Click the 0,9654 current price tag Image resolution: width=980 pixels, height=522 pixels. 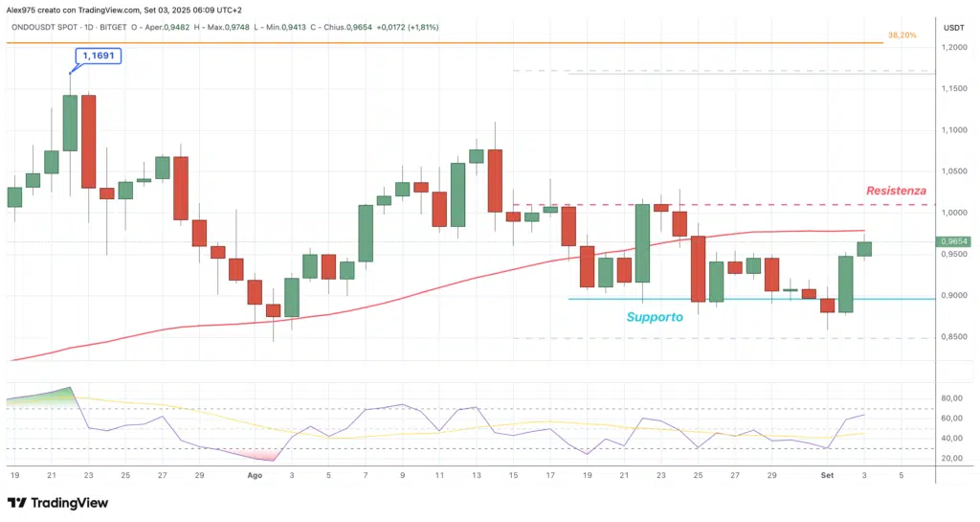tap(955, 242)
